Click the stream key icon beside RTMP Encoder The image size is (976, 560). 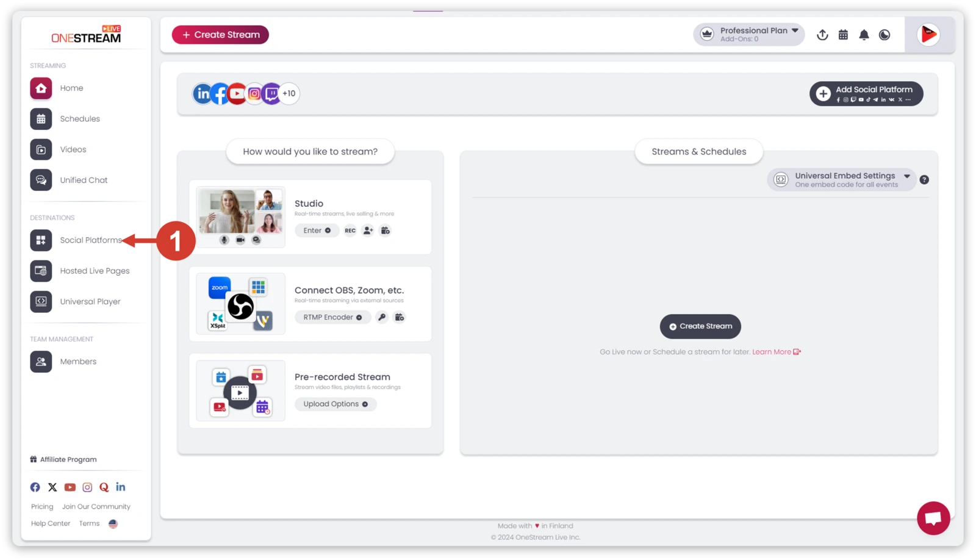coord(382,317)
